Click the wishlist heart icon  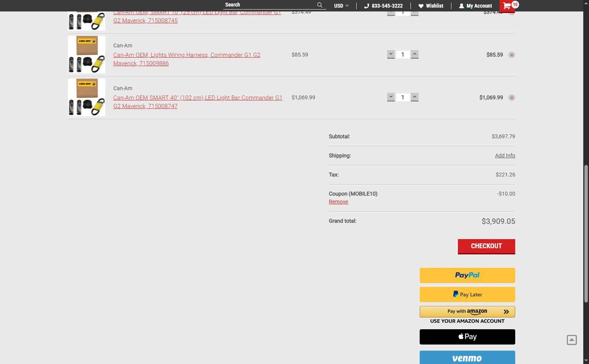(x=421, y=6)
